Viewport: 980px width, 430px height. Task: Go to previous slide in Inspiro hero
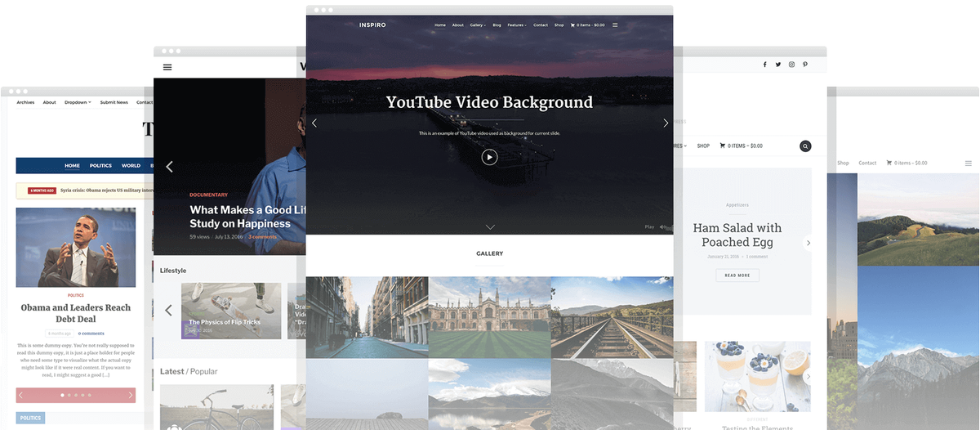click(x=314, y=123)
